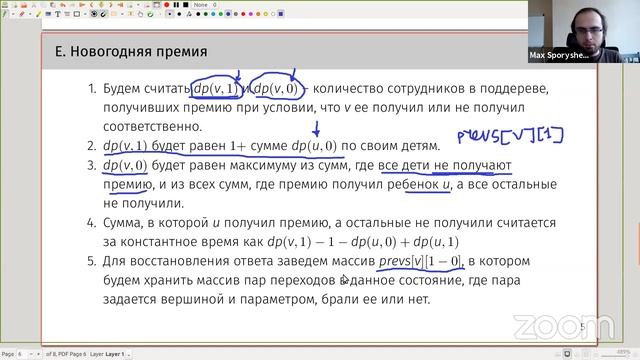This screenshot has width=640, height=360.
Task: Decrease page number stepper minus
Action: [x=30, y=354]
